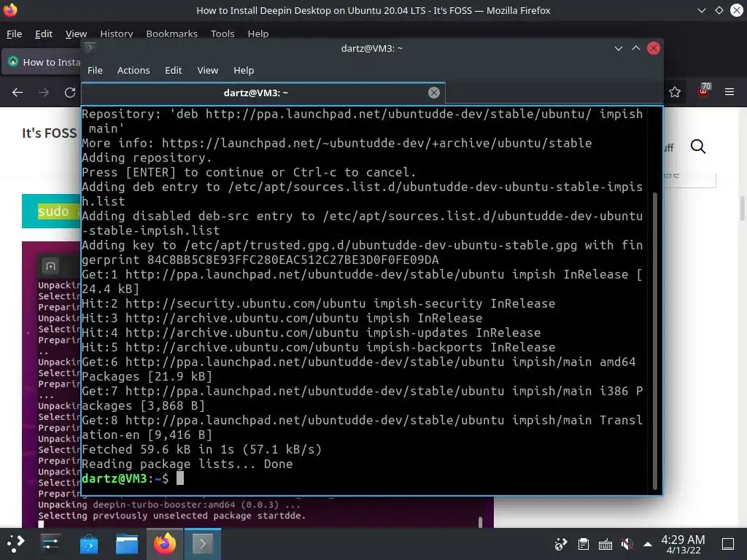Open the network tray icon
This screenshot has height=560, width=747.
click(x=561, y=544)
